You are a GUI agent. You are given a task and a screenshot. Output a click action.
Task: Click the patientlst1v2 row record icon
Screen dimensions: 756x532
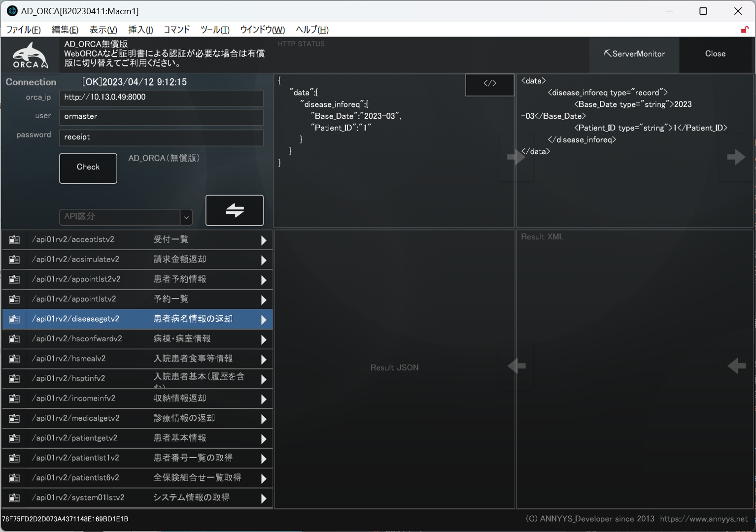pos(14,458)
